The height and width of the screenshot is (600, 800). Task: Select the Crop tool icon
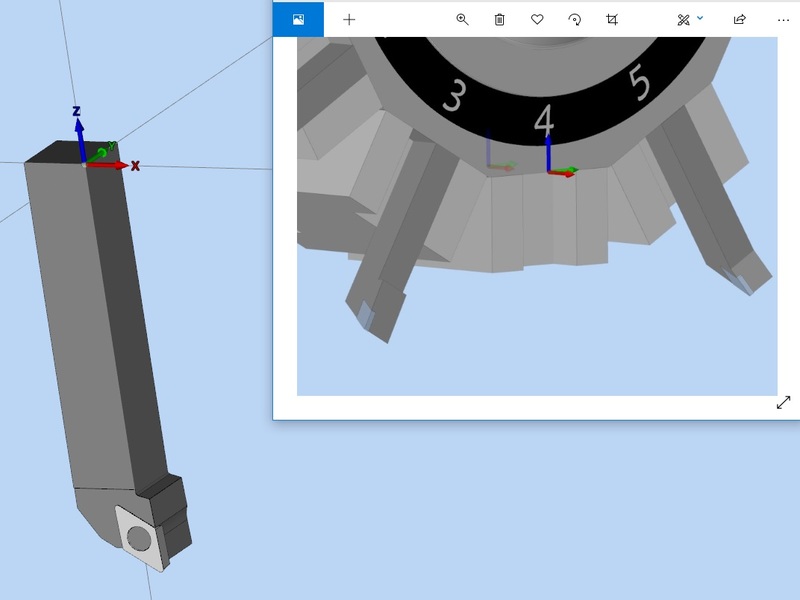pyautogui.click(x=612, y=19)
